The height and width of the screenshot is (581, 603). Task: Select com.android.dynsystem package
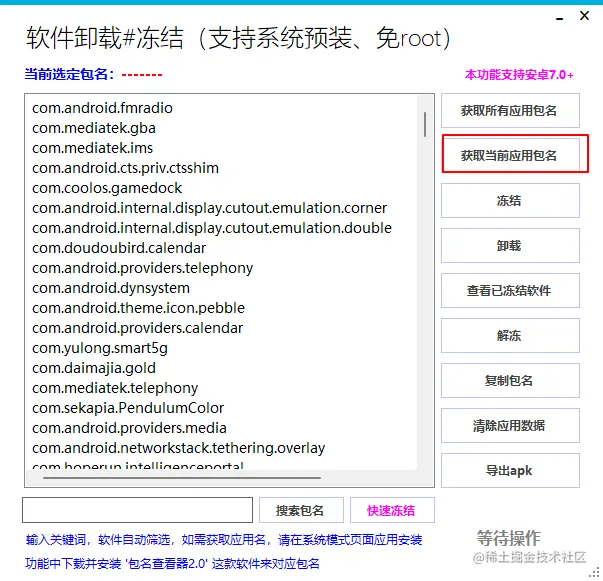pyautogui.click(x=111, y=288)
